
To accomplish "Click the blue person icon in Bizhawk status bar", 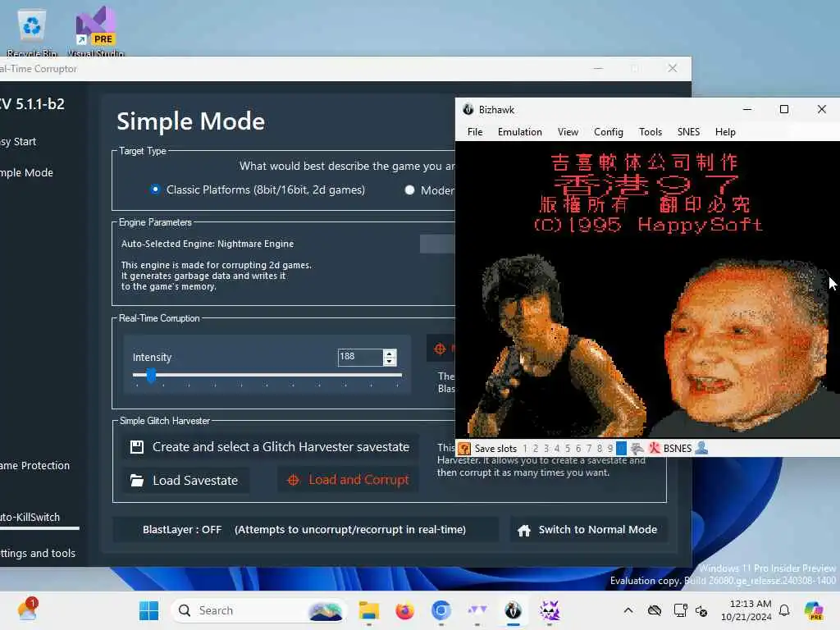I will tap(701, 449).
